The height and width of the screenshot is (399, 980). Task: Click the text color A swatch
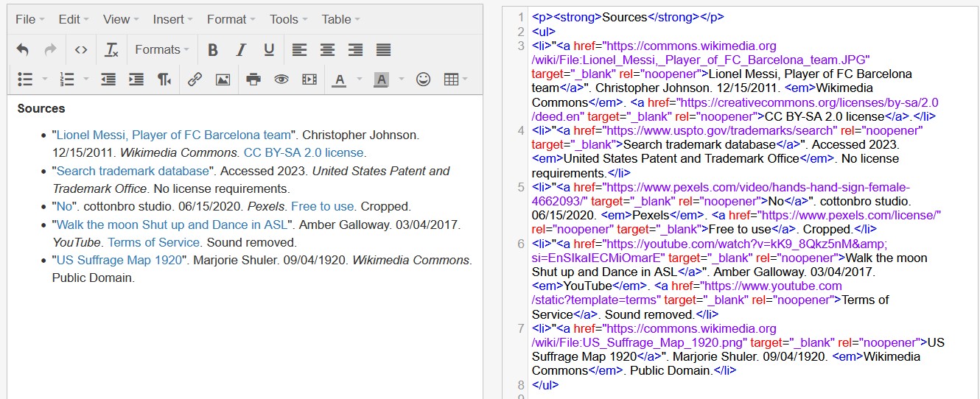pos(339,80)
